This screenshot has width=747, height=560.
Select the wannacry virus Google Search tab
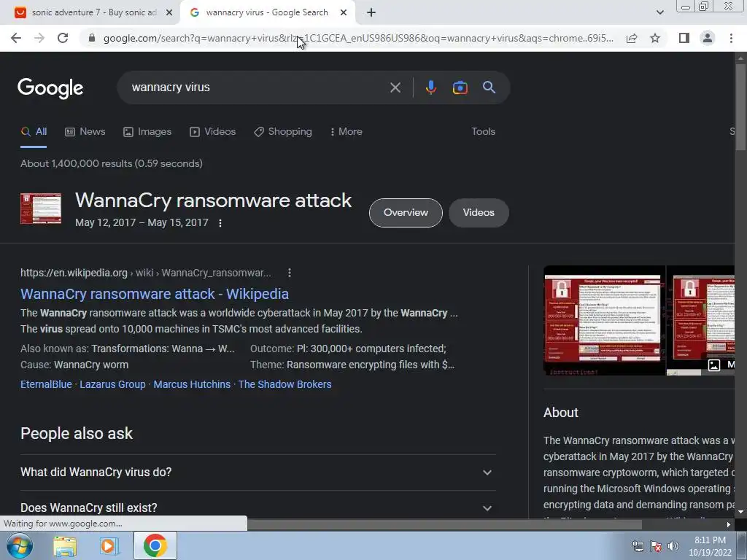[267, 13]
